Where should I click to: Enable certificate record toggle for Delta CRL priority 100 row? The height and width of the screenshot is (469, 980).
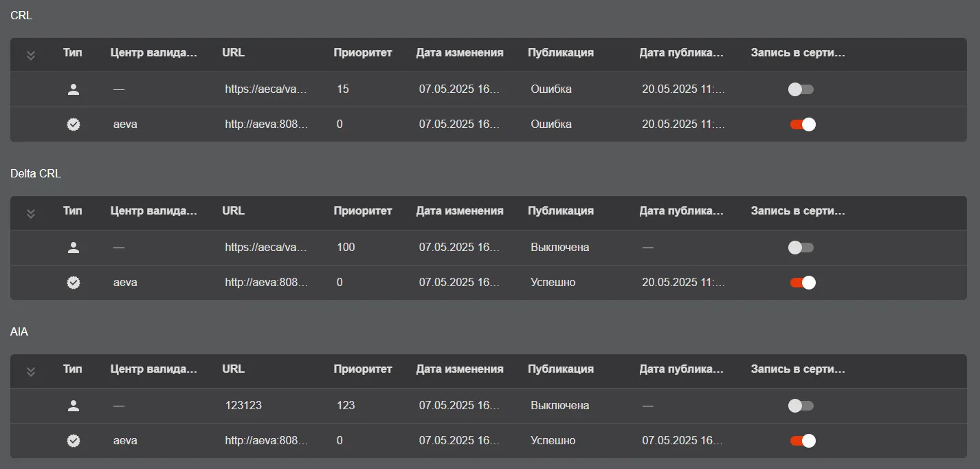[x=801, y=248]
